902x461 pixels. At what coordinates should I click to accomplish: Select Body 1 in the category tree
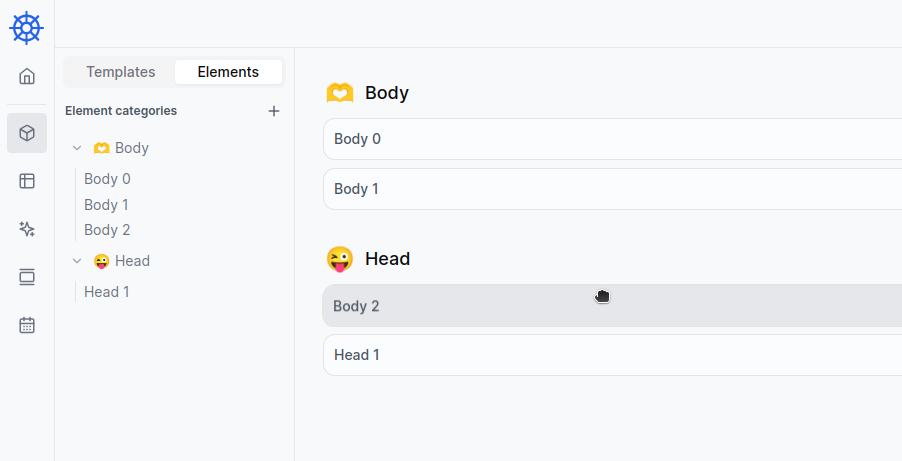pyautogui.click(x=106, y=205)
